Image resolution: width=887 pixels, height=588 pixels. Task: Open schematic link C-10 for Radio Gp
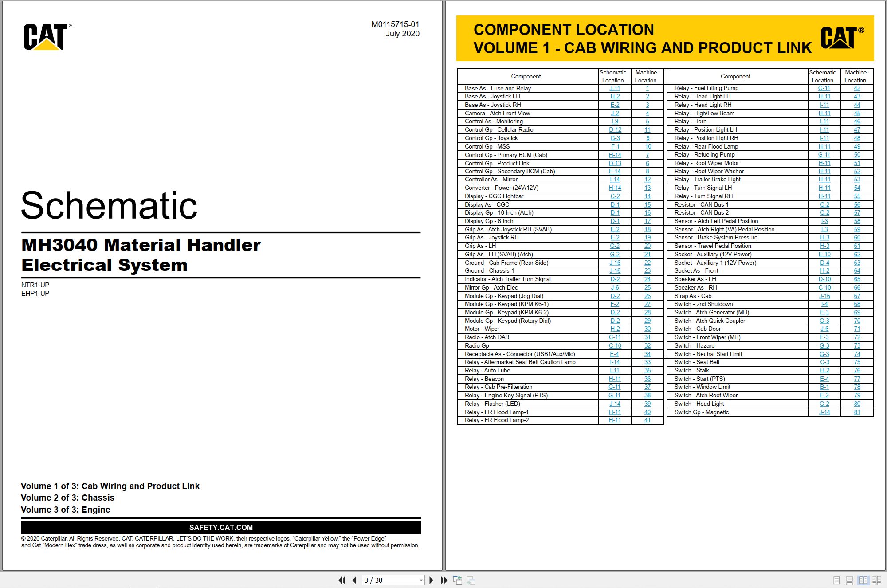[x=615, y=345]
